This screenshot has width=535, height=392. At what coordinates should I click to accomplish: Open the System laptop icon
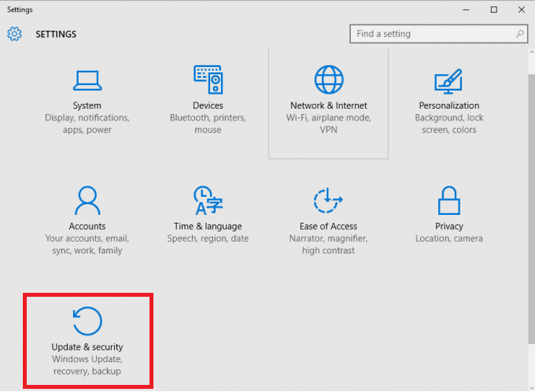coord(87,80)
